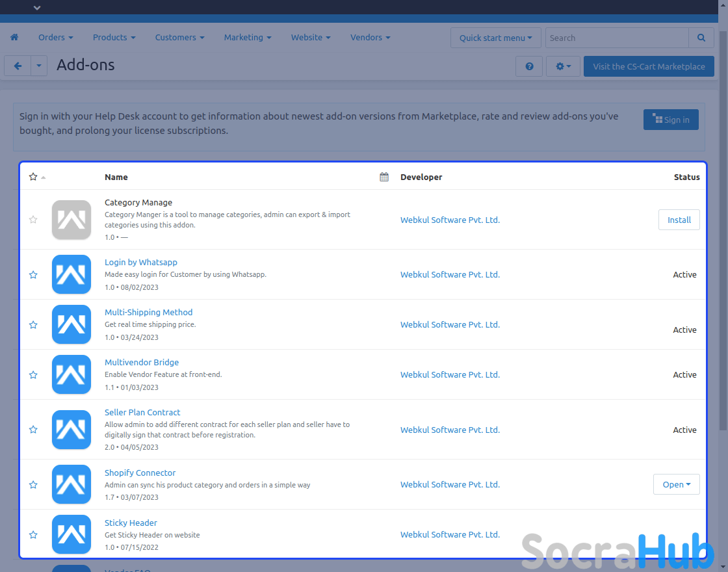
Task: Click the home icon in navigation bar
Action: tap(14, 38)
